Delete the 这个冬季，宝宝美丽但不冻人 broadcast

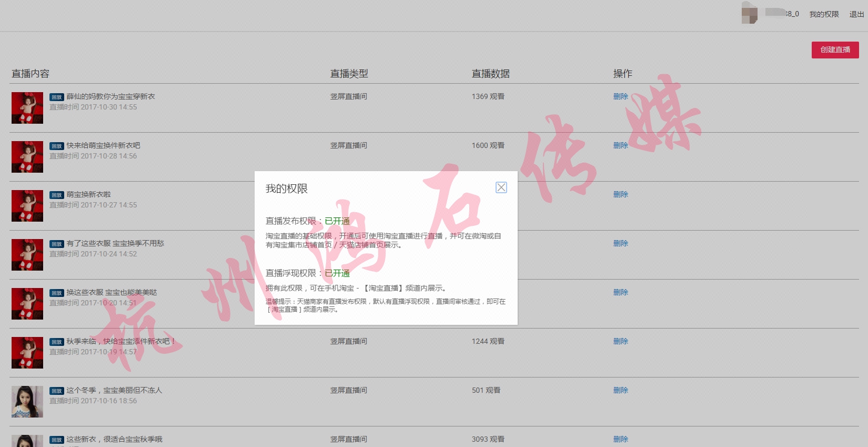pyautogui.click(x=621, y=390)
